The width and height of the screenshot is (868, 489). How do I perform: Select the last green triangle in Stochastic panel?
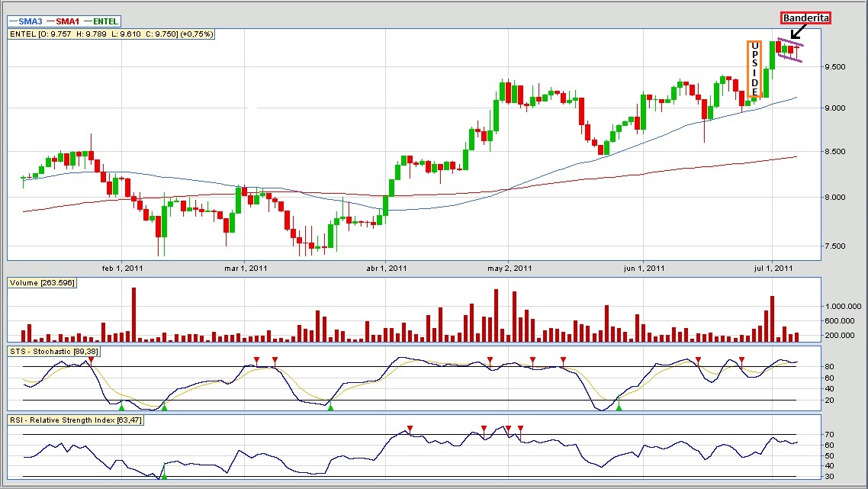[x=619, y=407]
